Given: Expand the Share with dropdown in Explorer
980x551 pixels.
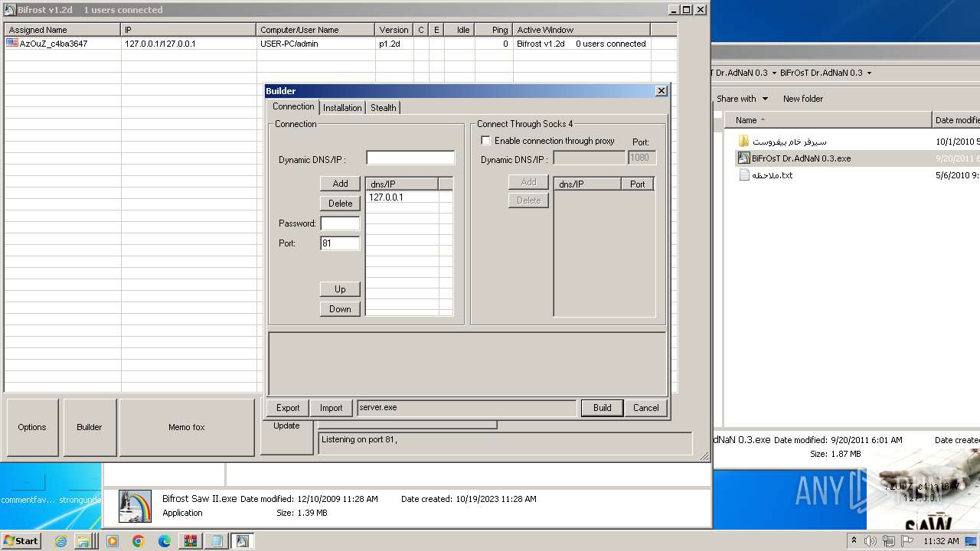Looking at the screenshot, I should pyautogui.click(x=742, y=99).
